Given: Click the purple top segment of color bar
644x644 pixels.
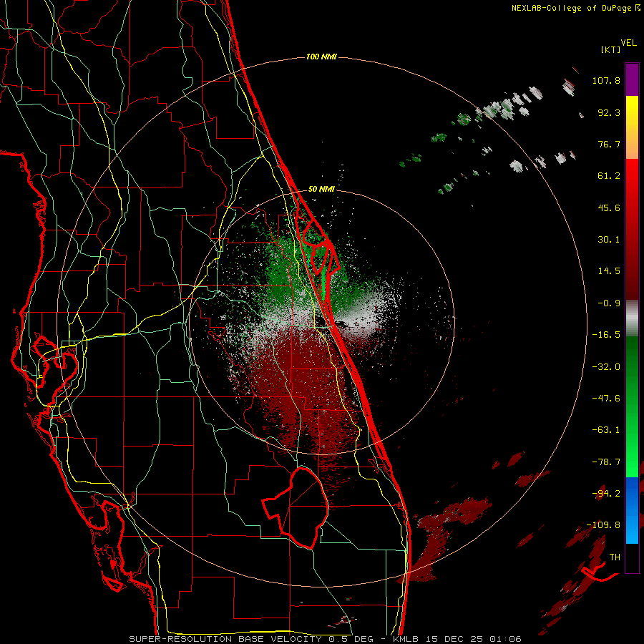Looking at the screenshot, I should 632,79.
